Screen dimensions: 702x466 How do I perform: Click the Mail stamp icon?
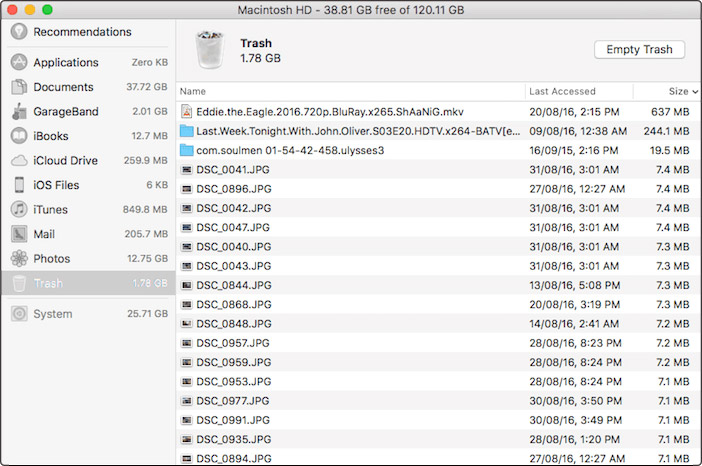coord(19,234)
